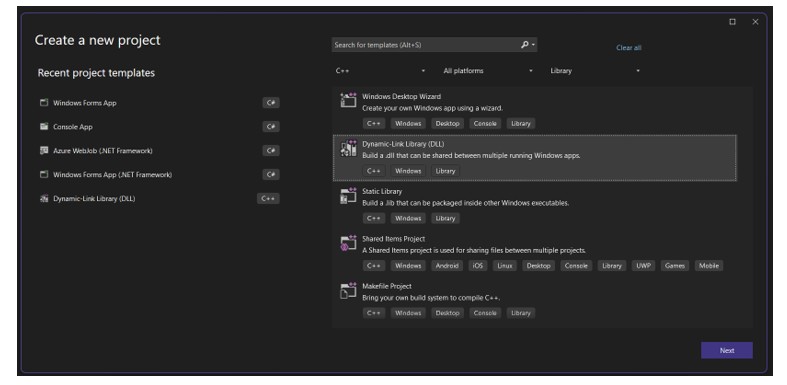Open the All platforms filter dropdown

487,71
